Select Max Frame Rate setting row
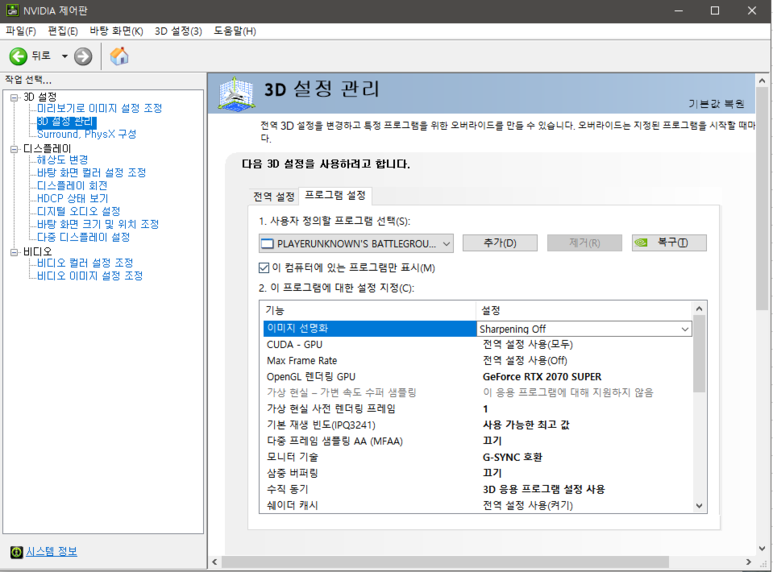Viewport: 773px width, 572px height. point(478,360)
